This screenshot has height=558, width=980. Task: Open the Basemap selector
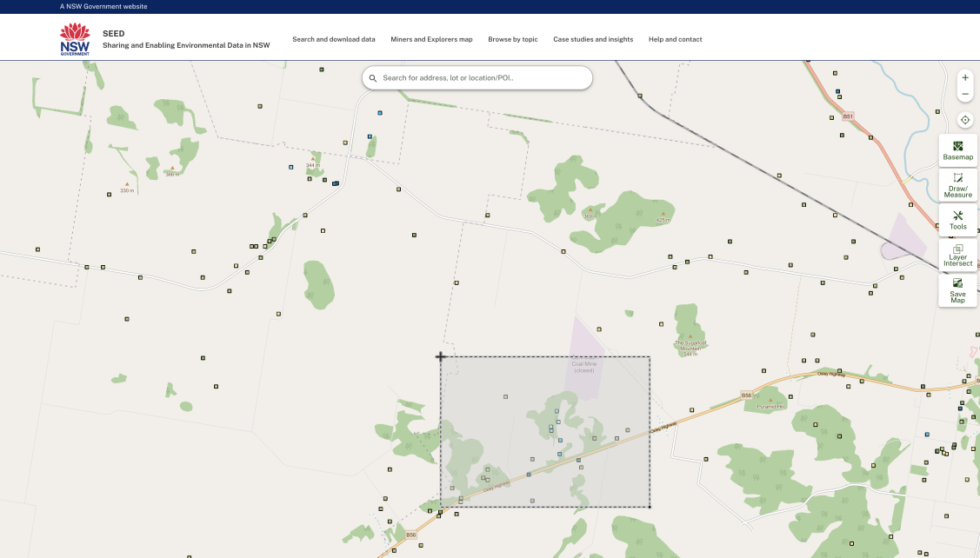(957, 150)
